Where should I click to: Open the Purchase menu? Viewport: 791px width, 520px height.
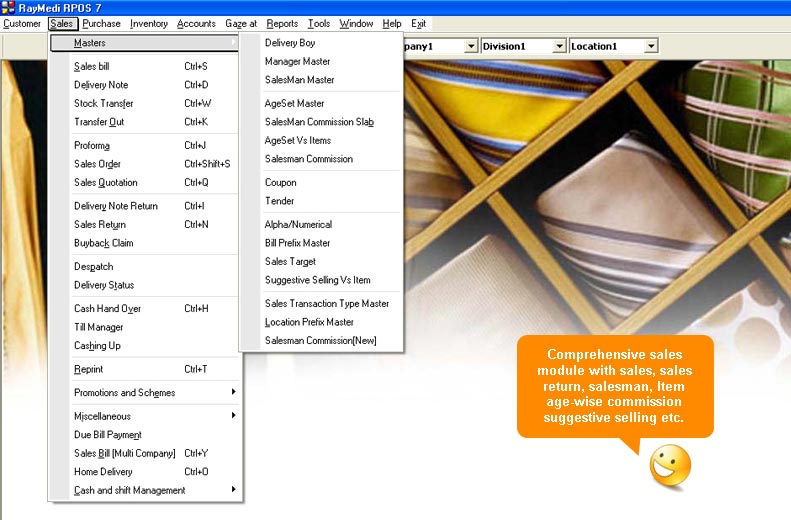[101, 24]
